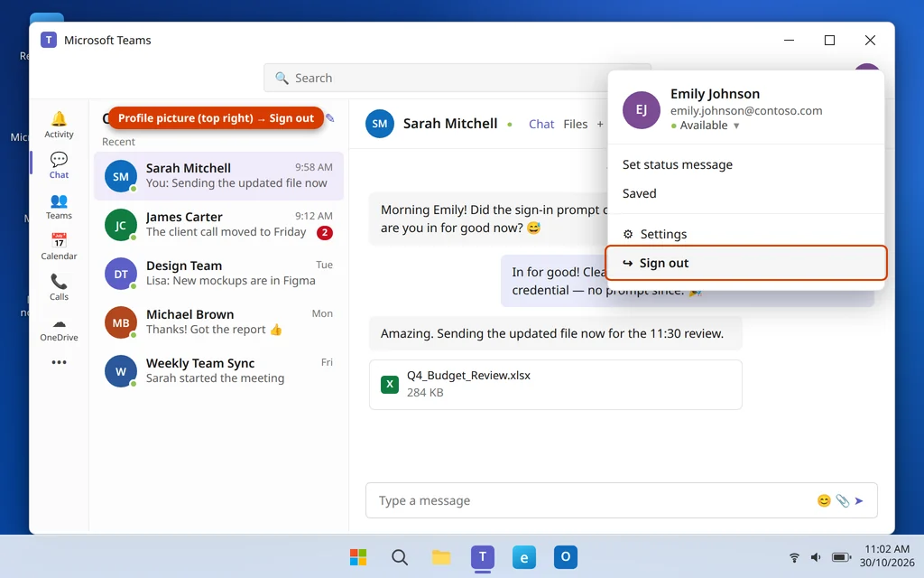Click the SM avatar in chat header
This screenshot has height=578, width=924.
pos(380,124)
